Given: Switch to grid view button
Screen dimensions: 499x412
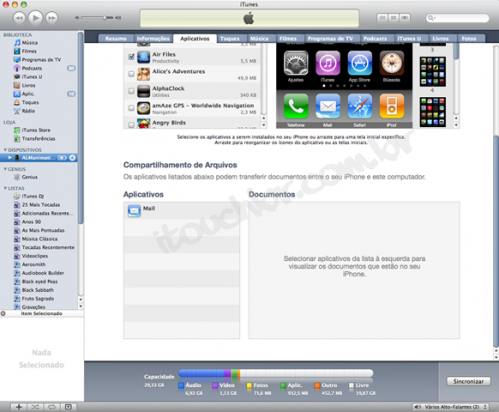Looking at the screenshot, I should 393,17.
